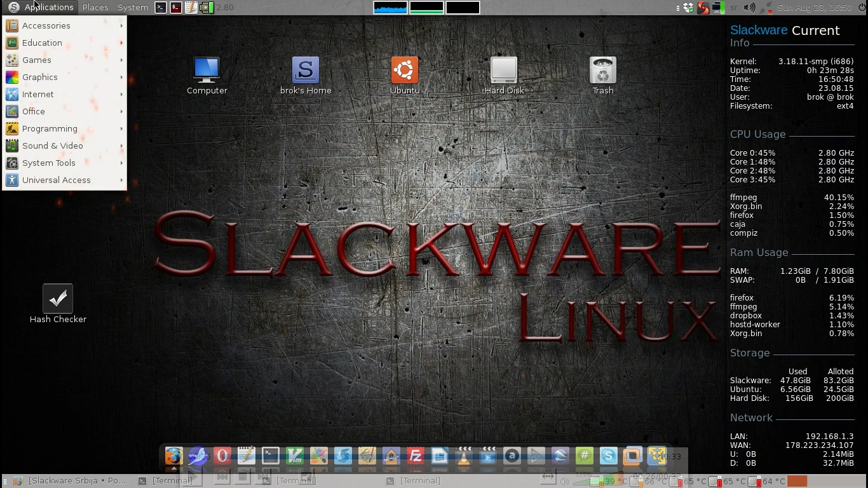Image resolution: width=868 pixels, height=488 pixels.
Task: Open the volume control in tray
Action: pos(750,8)
